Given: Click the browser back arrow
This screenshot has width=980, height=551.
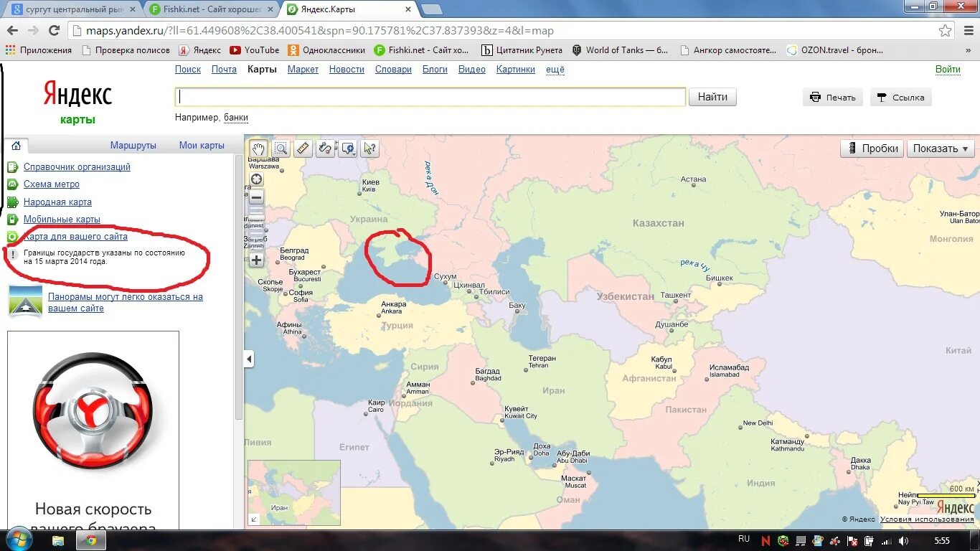Looking at the screenshot, I should coord(12,31).
